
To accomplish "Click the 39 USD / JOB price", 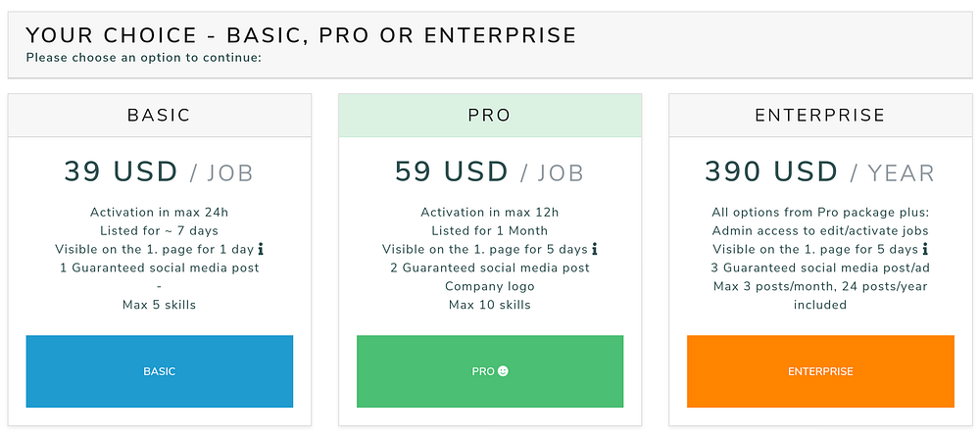I will 159,172.
